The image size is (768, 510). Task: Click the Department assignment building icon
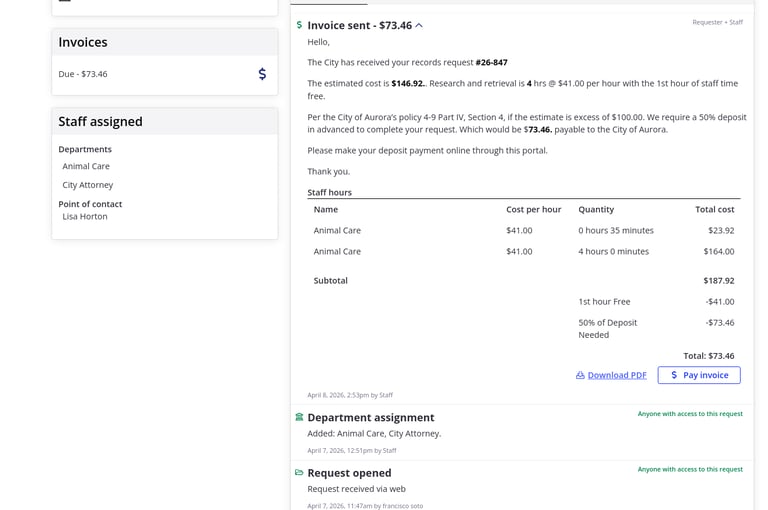(x=299, y=417)
